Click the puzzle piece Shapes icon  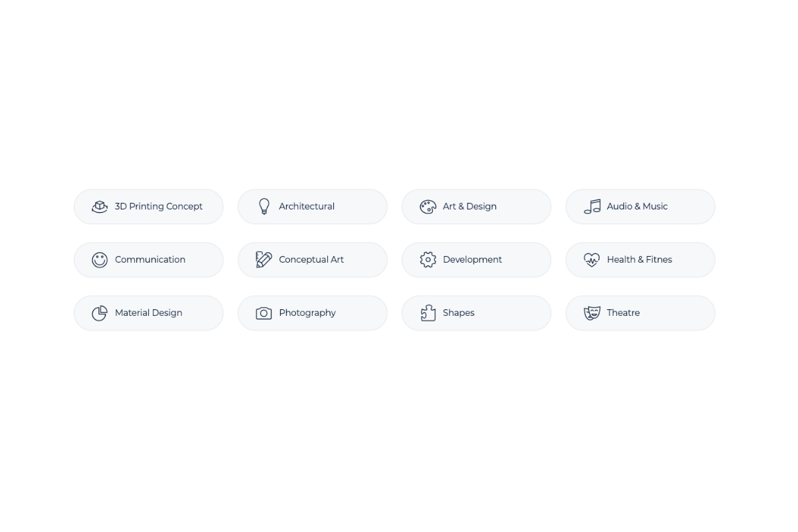point(428,313)
